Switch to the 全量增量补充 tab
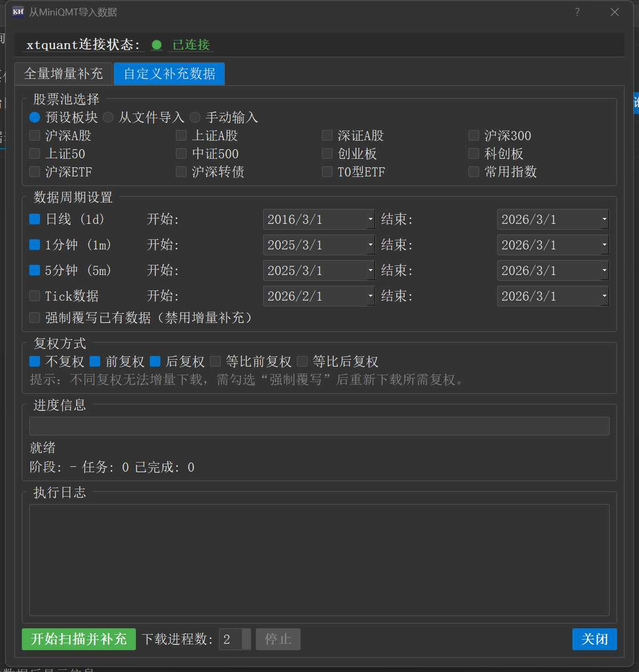This screenshot has height=672, width=639. click(63, 74)
